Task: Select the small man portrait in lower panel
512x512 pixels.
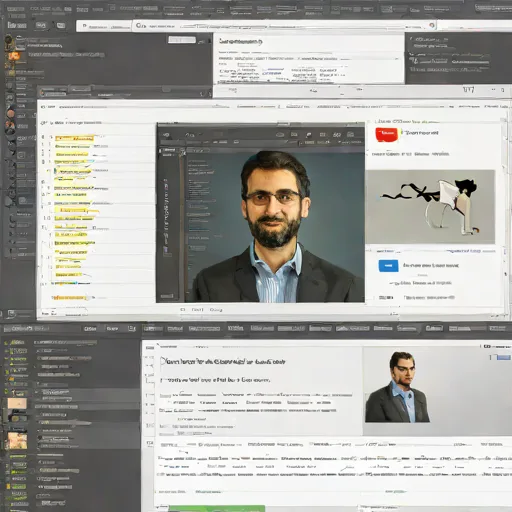Action: click(397, 387)
